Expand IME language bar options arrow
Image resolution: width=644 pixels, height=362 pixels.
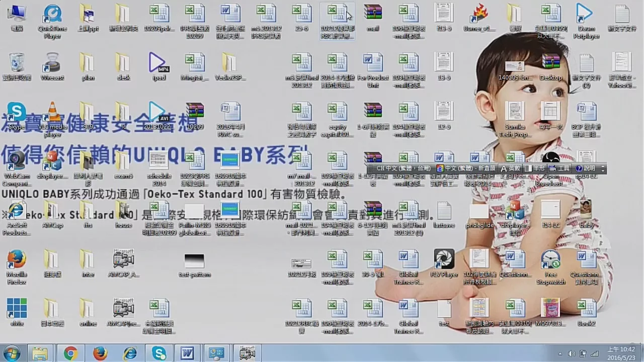[603, 169]
